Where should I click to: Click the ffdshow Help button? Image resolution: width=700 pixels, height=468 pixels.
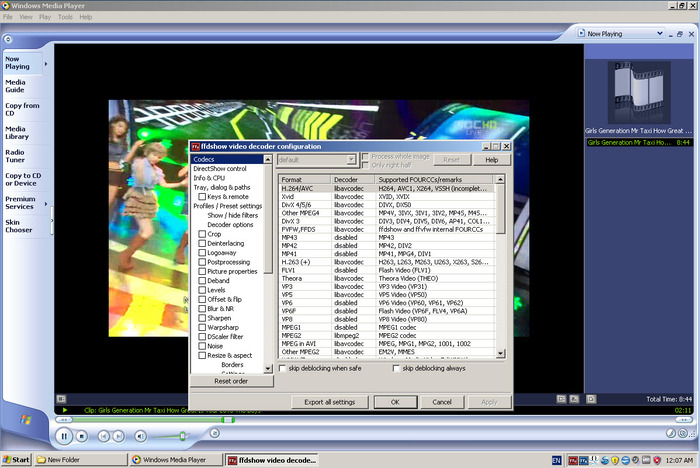coord(492,160)
